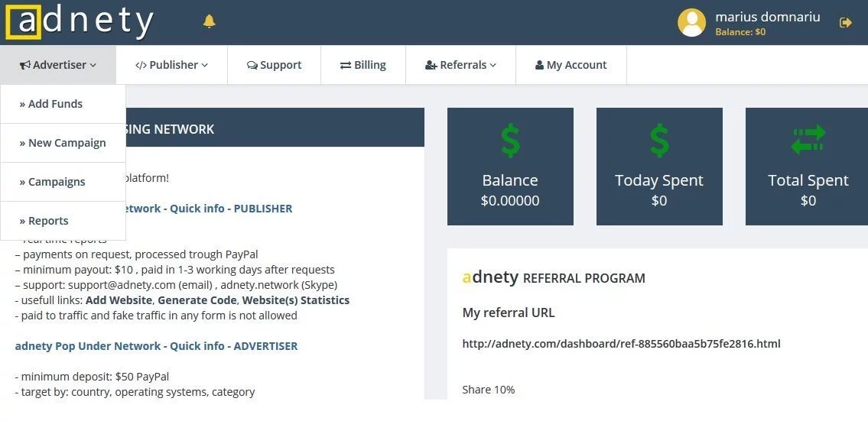The width and height of the screenshot is (868, 421).
Task: Choose Add Funds from Advertiser menu
Action: [63, 104]
